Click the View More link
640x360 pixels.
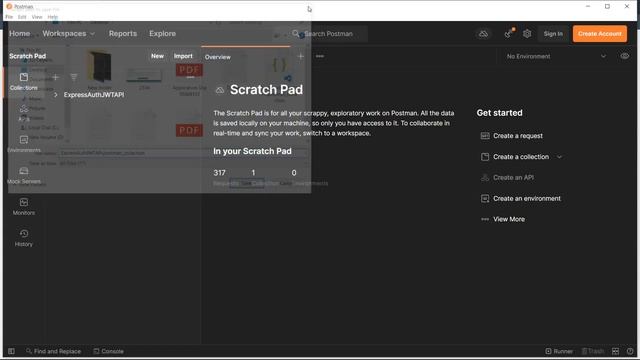509,219
